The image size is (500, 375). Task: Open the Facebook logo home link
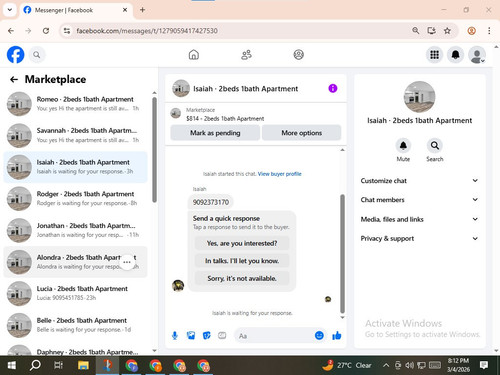[x=16, y=55]
